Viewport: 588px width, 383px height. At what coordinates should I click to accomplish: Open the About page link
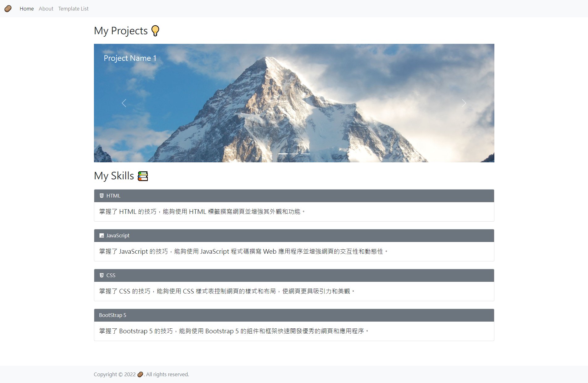pos(46,9)
